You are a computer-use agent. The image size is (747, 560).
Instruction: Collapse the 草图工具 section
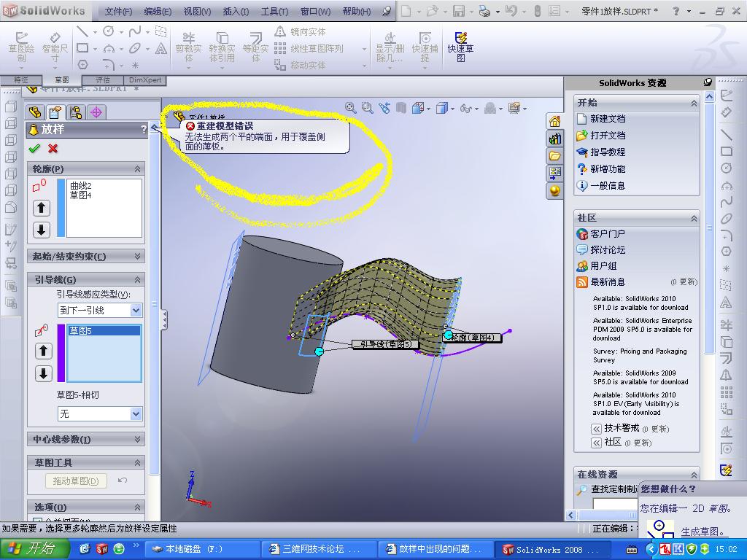[x=137, y=462]
